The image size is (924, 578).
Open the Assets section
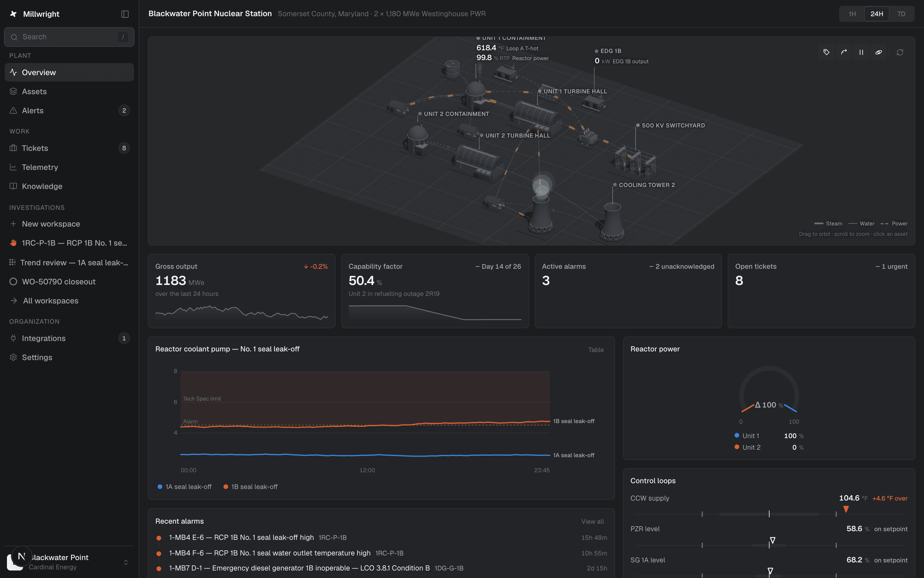click(x=69, y=91)
